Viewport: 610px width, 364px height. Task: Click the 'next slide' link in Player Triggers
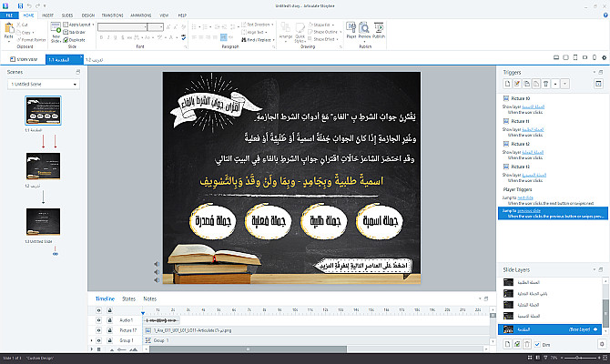coord(525,198)
